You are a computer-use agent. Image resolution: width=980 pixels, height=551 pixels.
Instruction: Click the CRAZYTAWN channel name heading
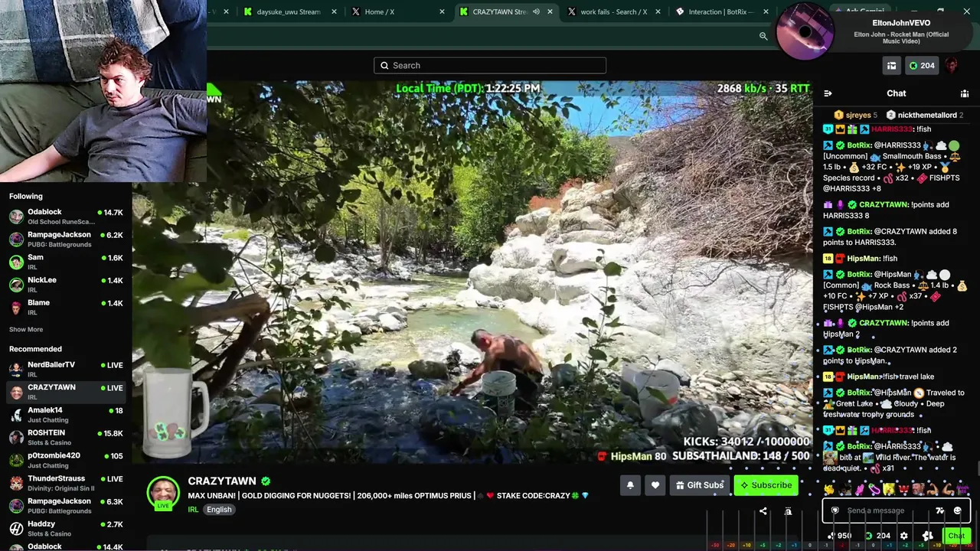coord(222,481)
